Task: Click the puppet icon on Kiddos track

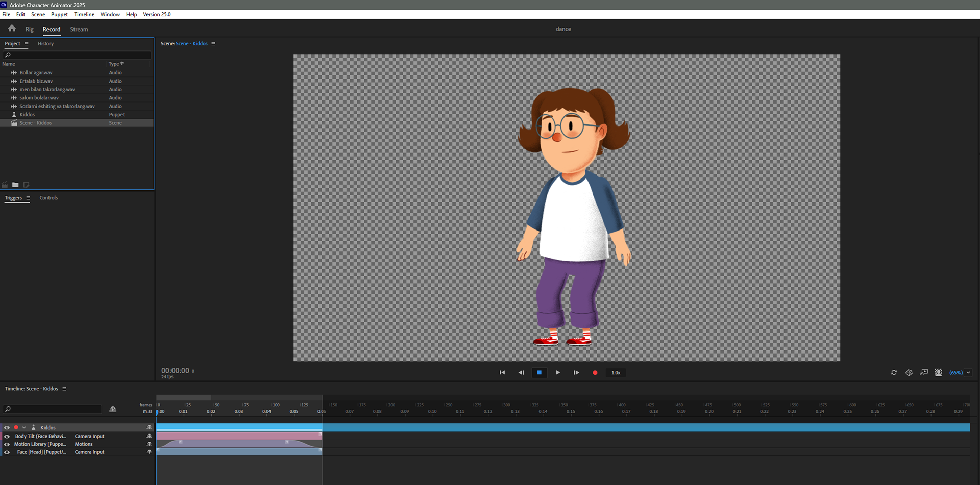Action: [x=34, y=427]
